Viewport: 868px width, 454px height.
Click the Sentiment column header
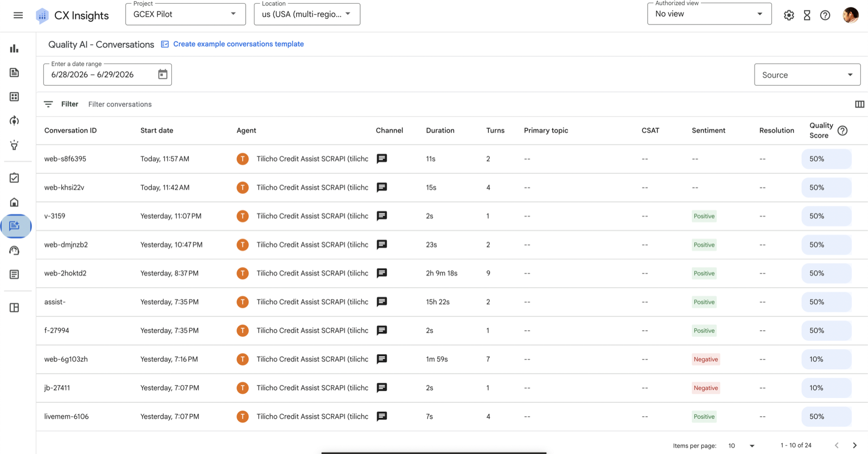(709, 130)
